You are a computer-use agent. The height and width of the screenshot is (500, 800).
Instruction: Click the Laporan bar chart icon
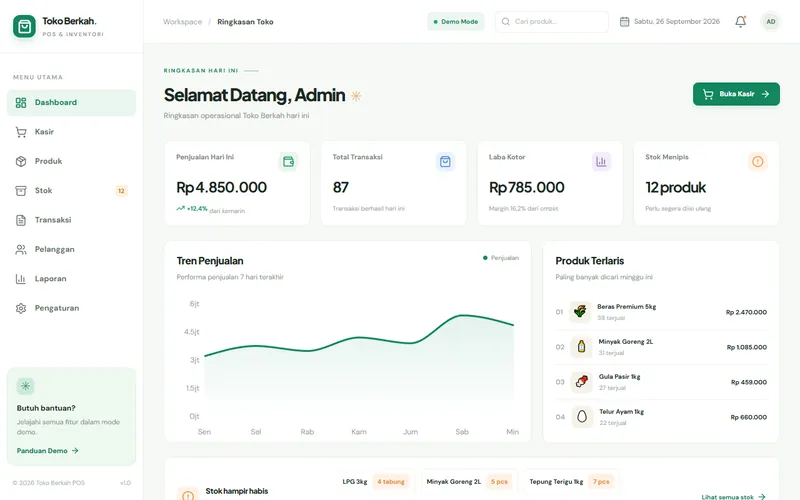pos(21,279)
